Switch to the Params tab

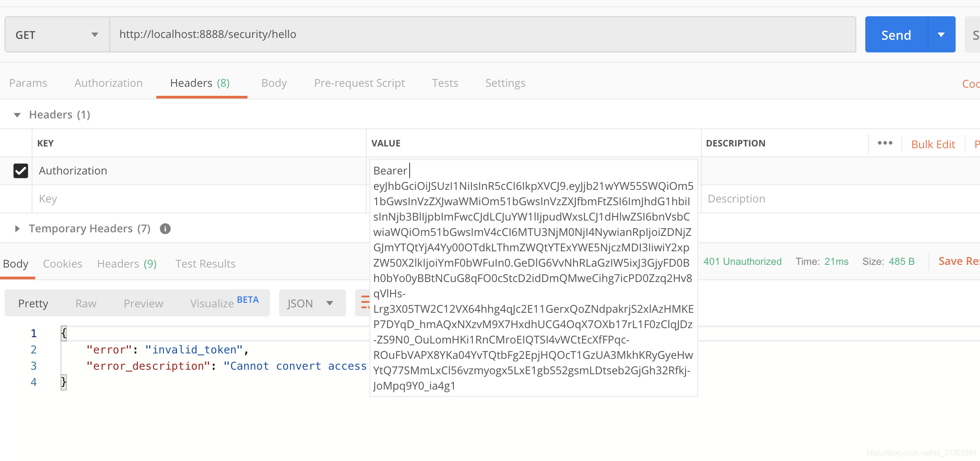(x=28, y=83)
